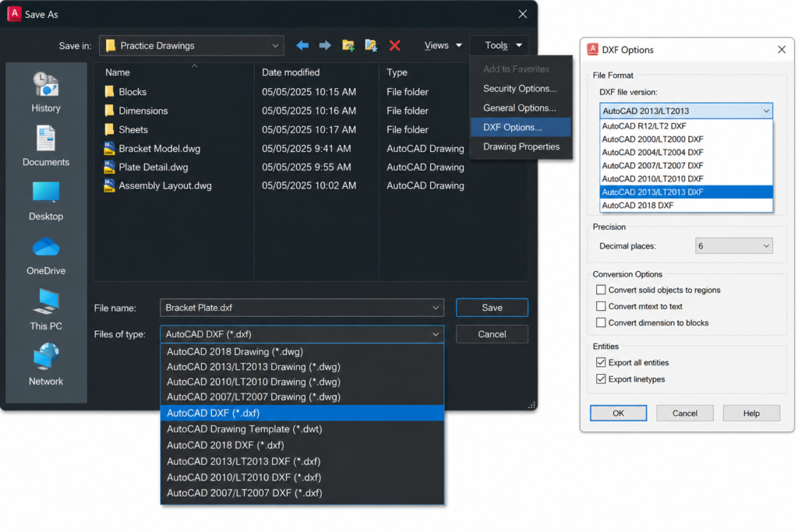Viewport: 798px width, 532px height.
Task: Open the History location in sidebar
Action: (46, 92)
